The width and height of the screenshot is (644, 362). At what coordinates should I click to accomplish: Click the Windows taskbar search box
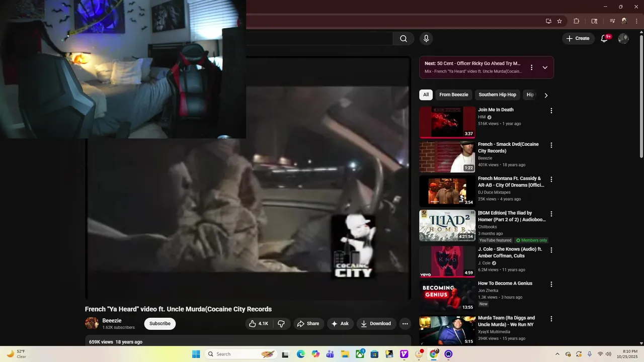(240, 354)
